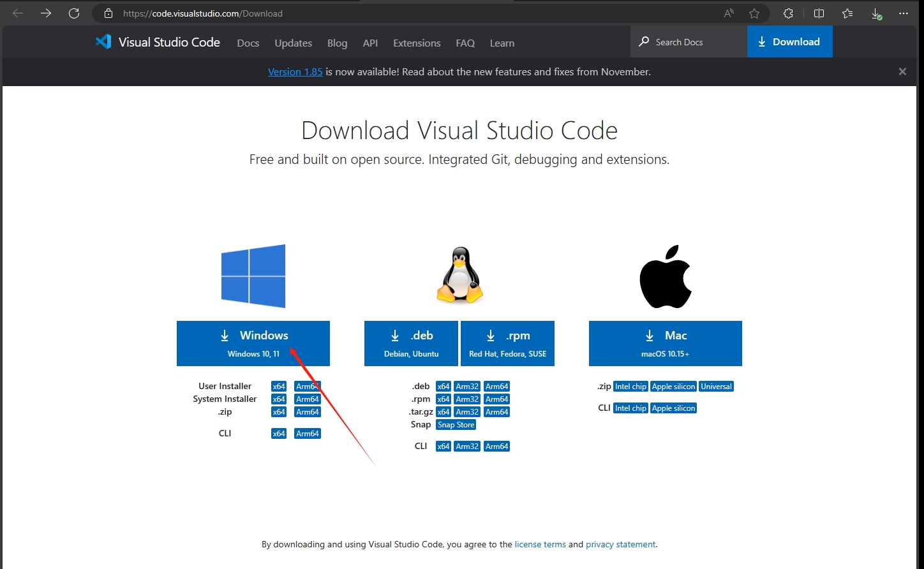The image size is (924, 569).
Task: Open the browser Settings and more menu
Action: (x=903, y=13)
